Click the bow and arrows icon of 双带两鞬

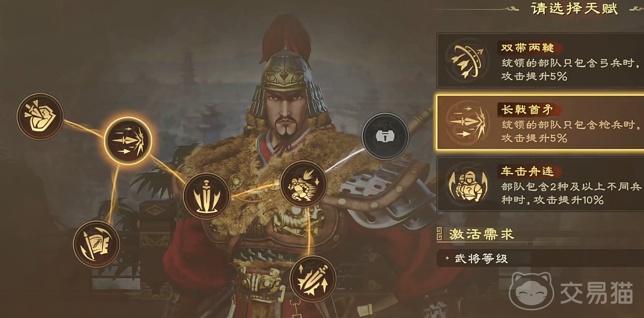point(467,61)
